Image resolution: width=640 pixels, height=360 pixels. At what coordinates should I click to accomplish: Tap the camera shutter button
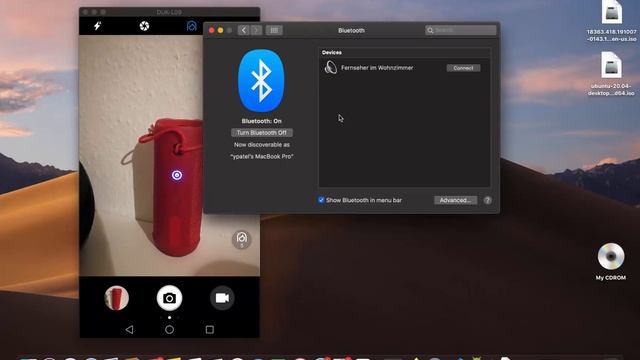pos(169,298)
